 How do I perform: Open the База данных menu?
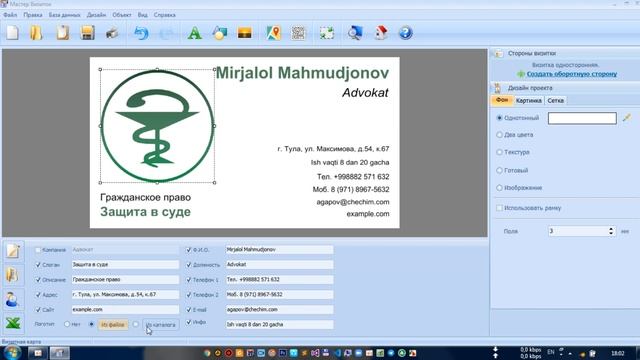click(64, 15)
